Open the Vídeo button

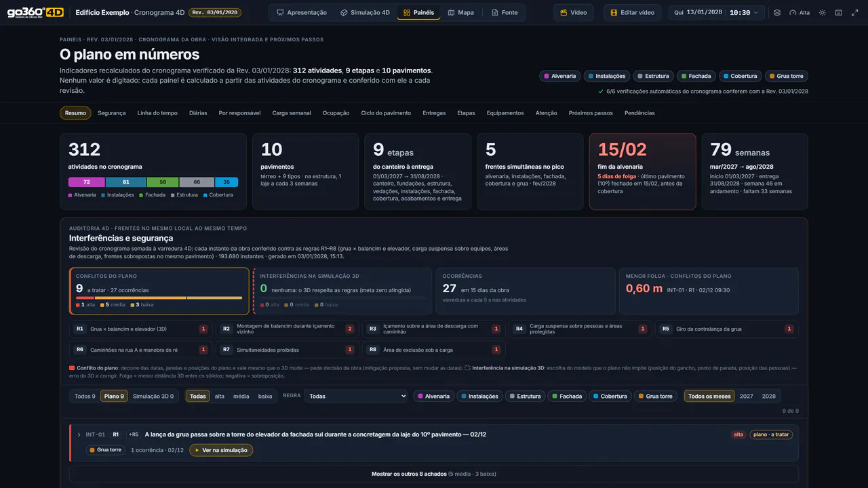pyautogui.click(x=574, y=12)
